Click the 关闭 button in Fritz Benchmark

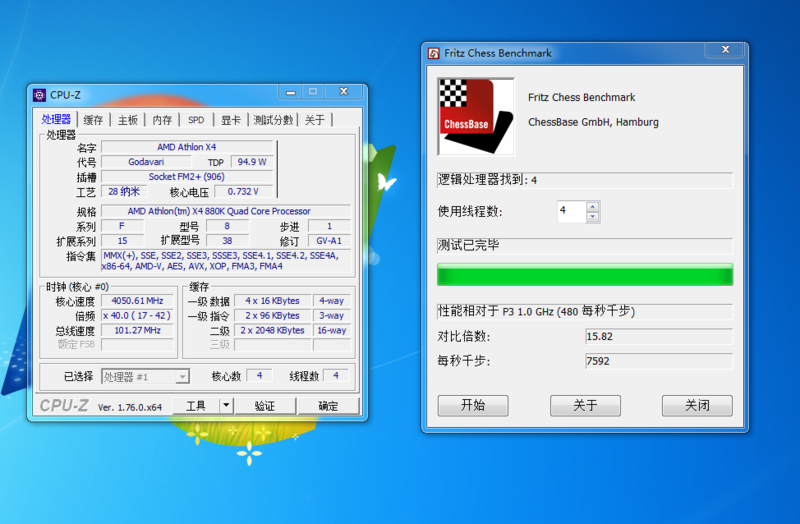point(697,405)
